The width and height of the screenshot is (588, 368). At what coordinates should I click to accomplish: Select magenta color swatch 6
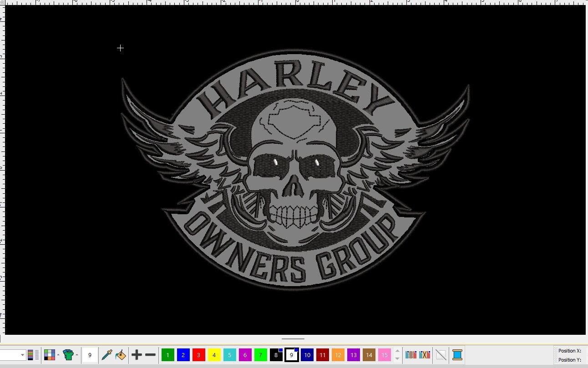(x=245, y=355)
